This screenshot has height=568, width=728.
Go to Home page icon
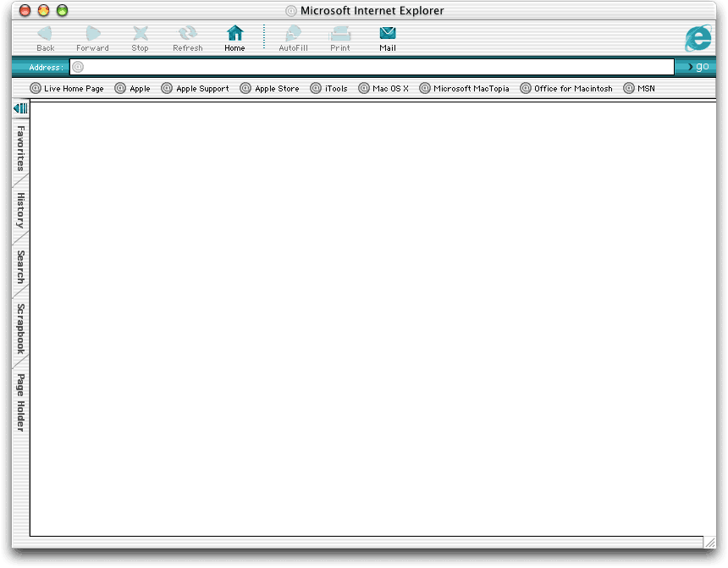pos(234,34)
